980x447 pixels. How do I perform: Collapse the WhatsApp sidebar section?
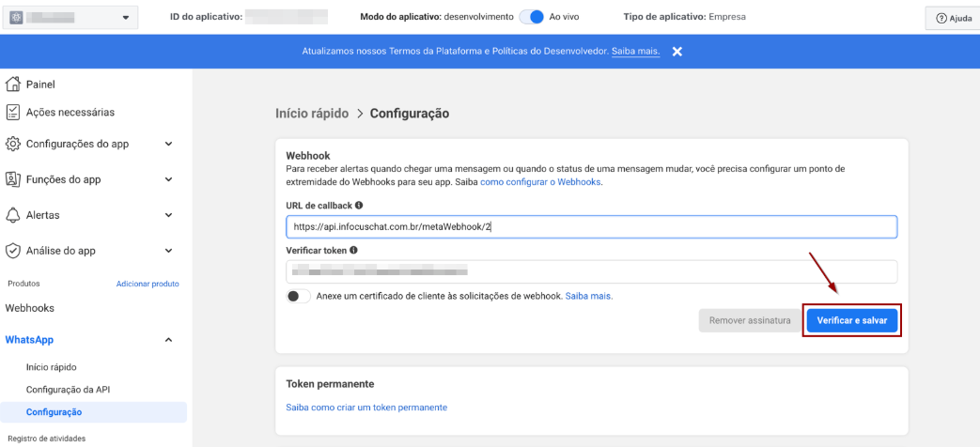pyautogui.click(x=168, y=340)
